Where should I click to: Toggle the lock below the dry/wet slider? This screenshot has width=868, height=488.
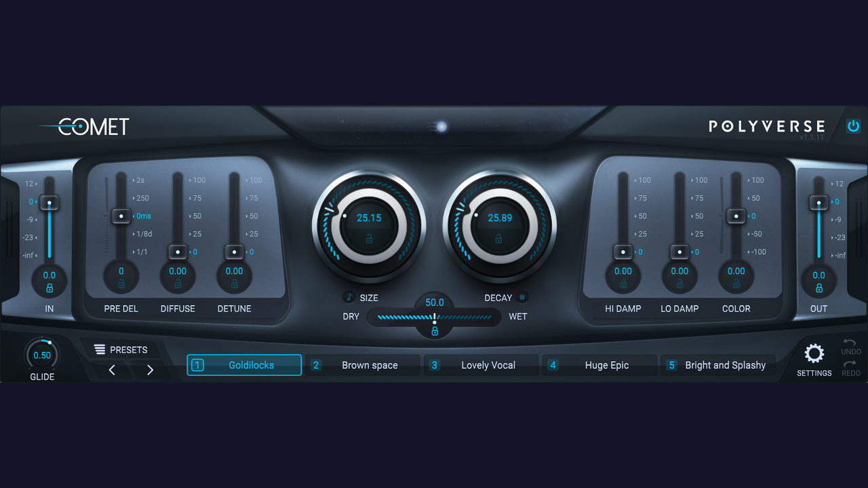[x=435, y=331]
